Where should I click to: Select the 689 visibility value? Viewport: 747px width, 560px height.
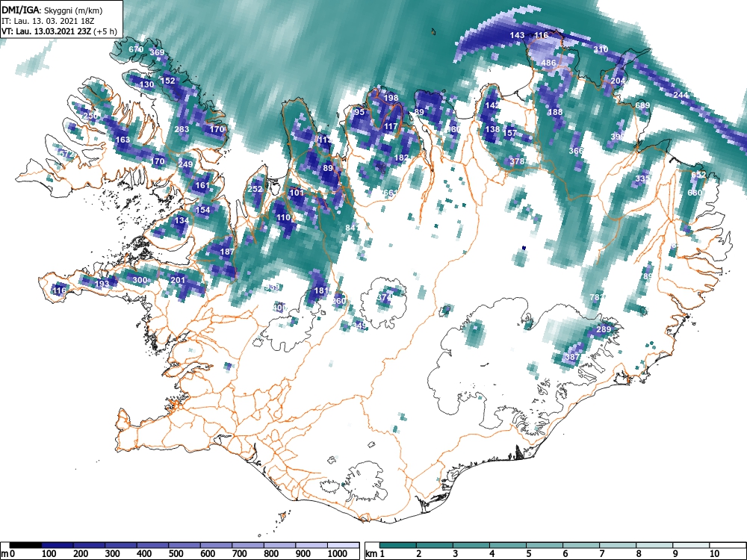point(642,105)
